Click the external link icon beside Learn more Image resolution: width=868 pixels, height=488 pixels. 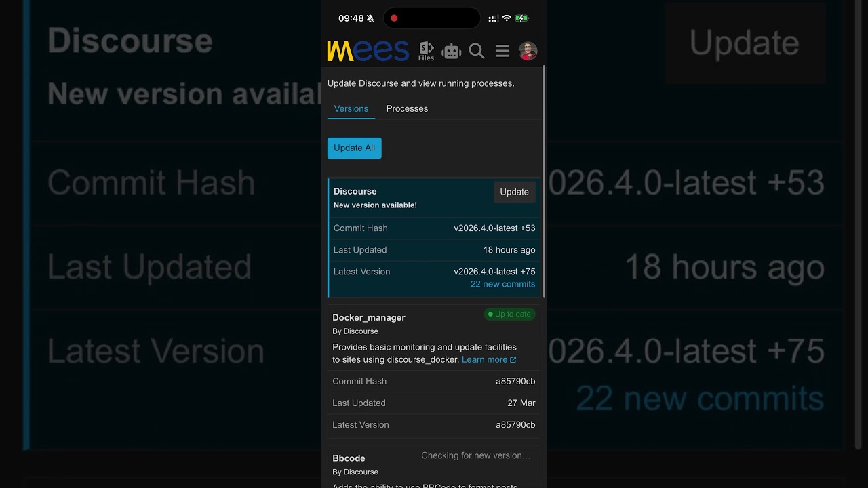(x=513, y=360)
